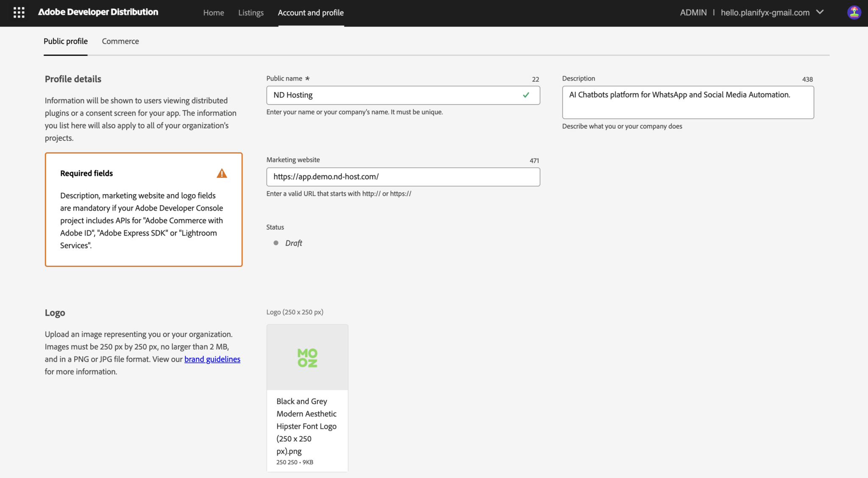Click the Description character count 438

[x=807, y=79]
